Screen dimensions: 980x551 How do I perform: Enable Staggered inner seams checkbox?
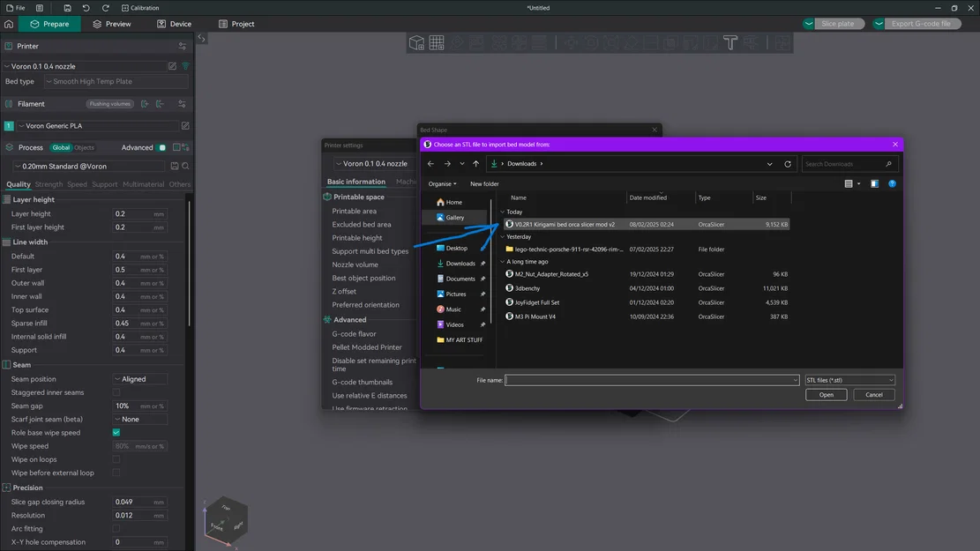pyautogui.click(x=116, y=392)
